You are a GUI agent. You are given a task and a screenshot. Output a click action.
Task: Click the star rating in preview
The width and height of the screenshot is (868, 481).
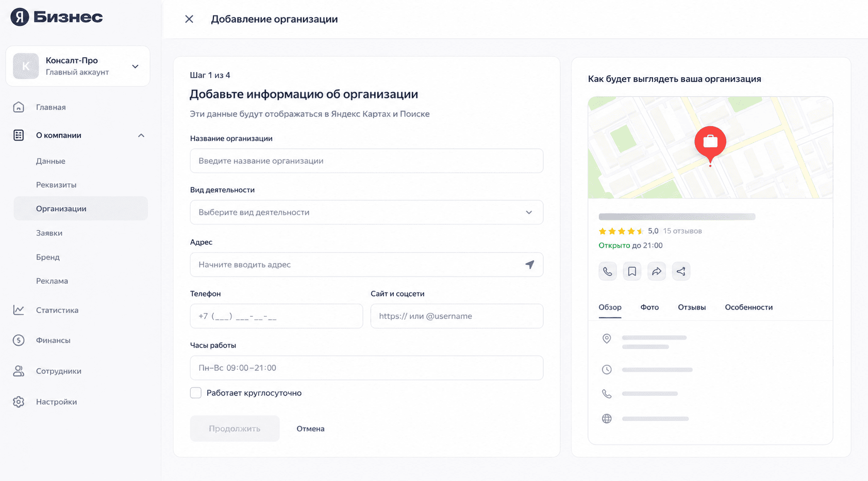click(x=621, y=231)
